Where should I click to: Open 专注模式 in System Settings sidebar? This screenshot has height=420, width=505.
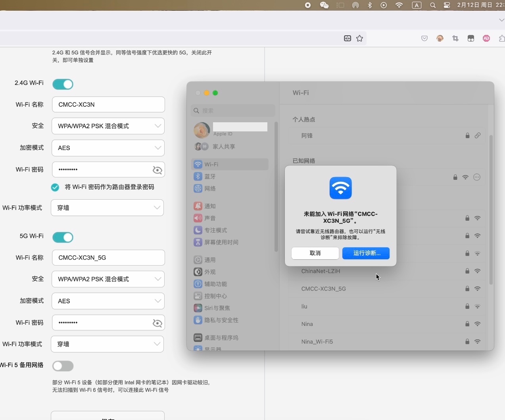tap(230, 230)
